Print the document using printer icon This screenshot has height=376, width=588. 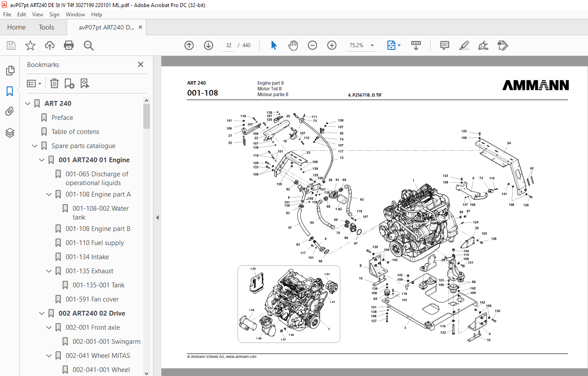coord(69,45)
